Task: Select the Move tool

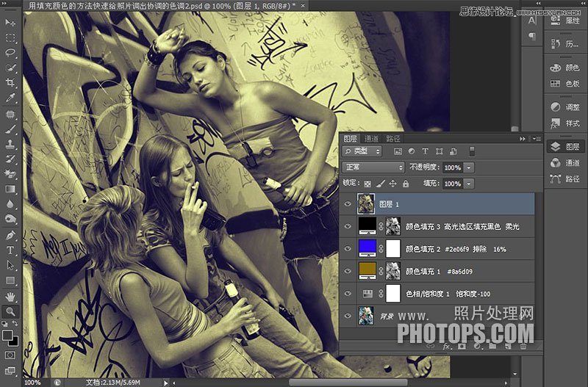Action: [10, 23]
